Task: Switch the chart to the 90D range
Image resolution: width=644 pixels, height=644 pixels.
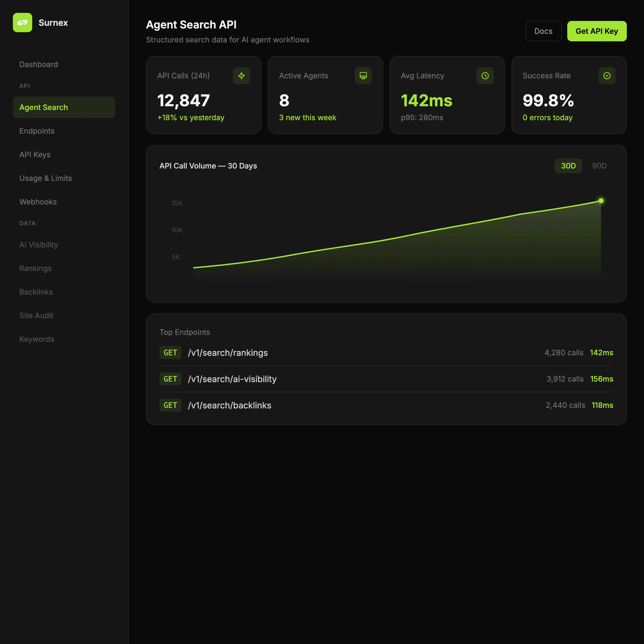Action: click(x=599, y=166)
